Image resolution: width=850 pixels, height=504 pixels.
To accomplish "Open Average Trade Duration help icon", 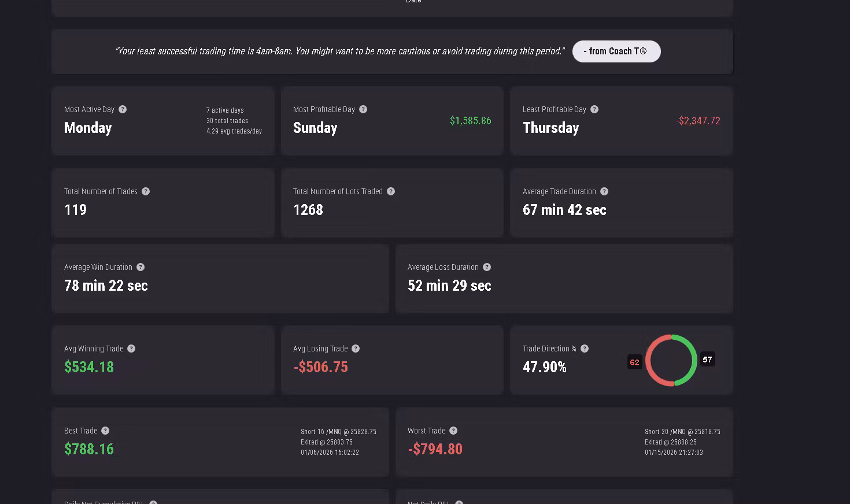I will coord(604,191).
